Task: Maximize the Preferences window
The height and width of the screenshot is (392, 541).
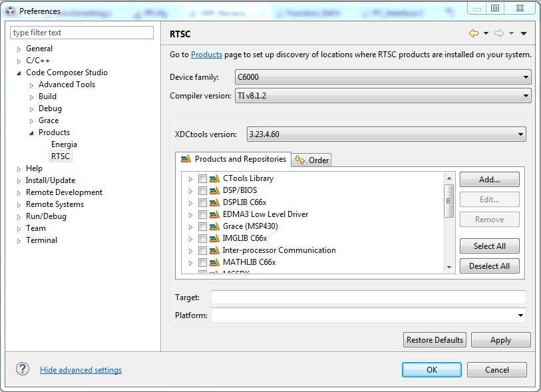Action: 495,8
